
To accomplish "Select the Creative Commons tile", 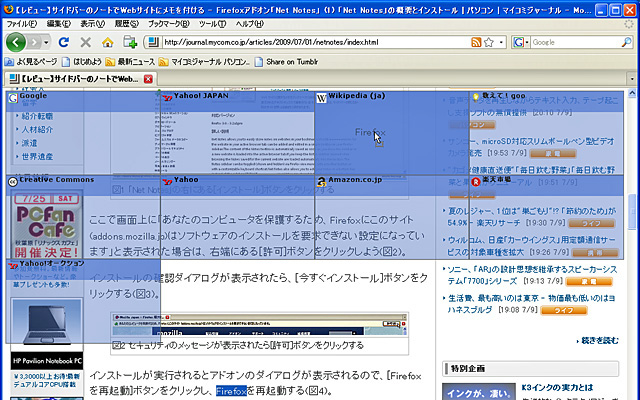I will 83,217.
